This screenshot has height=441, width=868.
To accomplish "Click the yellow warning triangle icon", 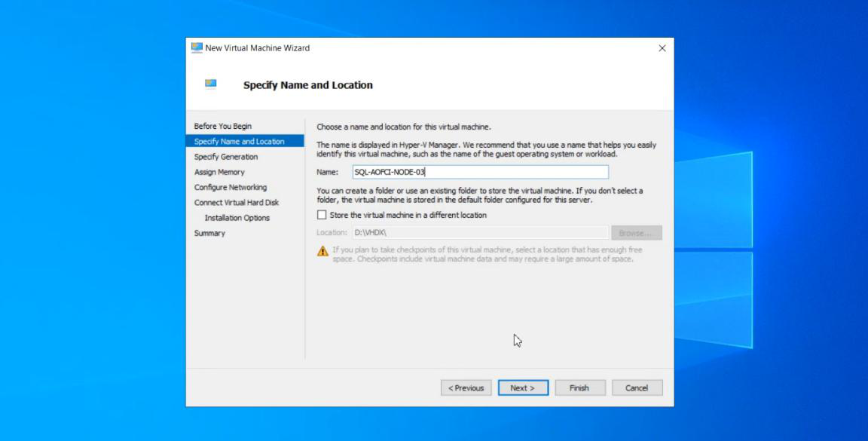I will 322,252.
